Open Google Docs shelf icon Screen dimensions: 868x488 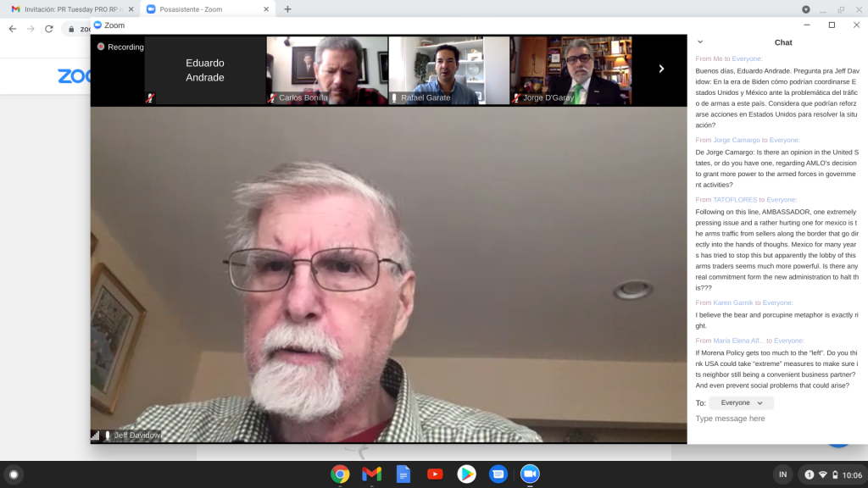(403, 474)
